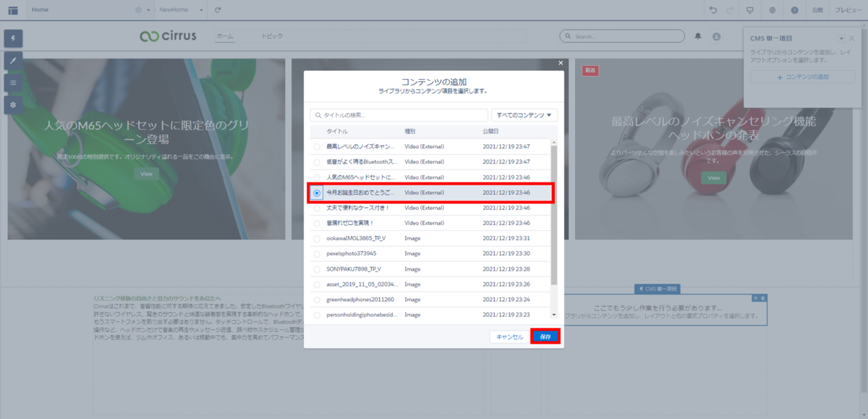Sort by the タイトル column header

click(337, 131)
